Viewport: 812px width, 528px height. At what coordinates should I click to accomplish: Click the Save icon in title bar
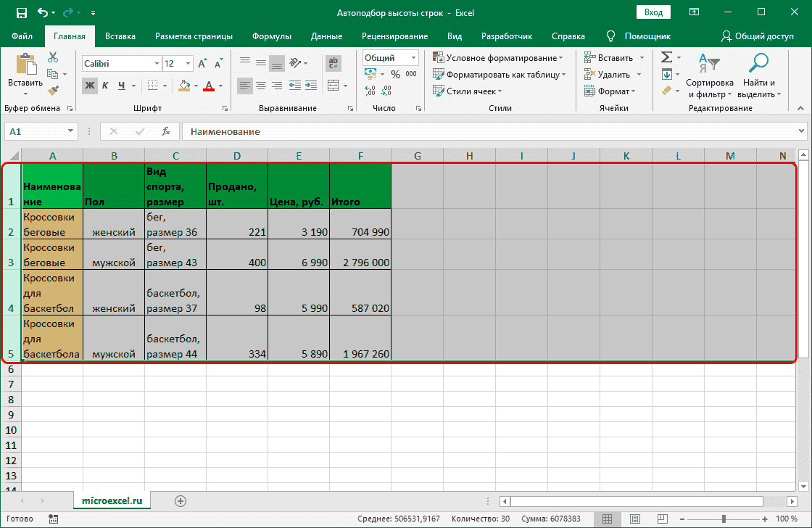(x=21, y=12)
